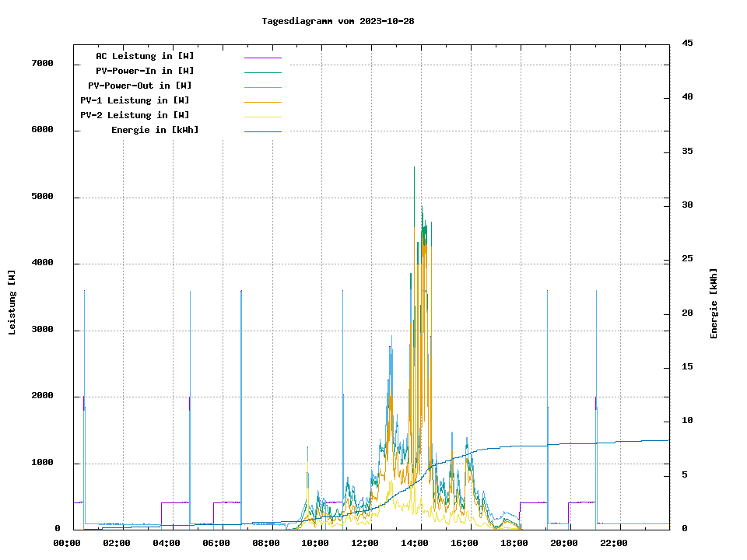This screenshot has width=747, height=560.
Task: Select the PV-Power-Out legend entry text
Action: [x=140, y=86]
